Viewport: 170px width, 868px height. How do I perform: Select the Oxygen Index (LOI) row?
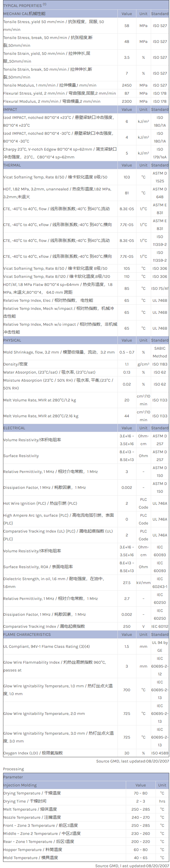pyautogui.click(x=33, y=753)
